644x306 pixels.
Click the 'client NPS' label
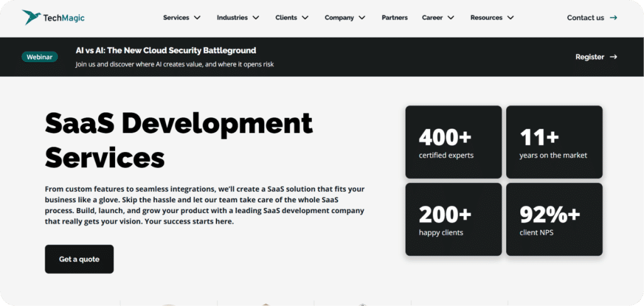pos(536,232)
